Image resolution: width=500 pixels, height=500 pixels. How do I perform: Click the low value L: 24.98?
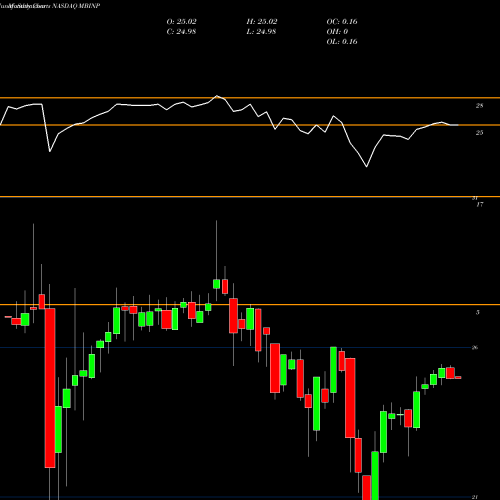tap(261, 32)
